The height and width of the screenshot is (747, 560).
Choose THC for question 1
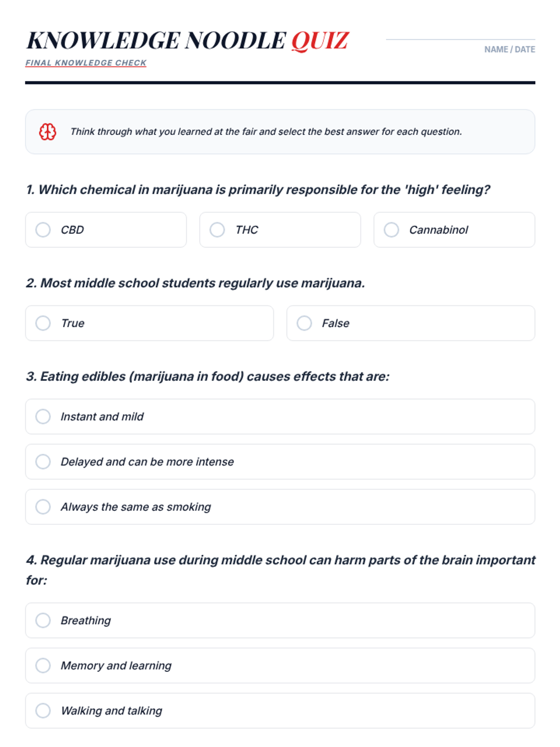coord(217,230)
